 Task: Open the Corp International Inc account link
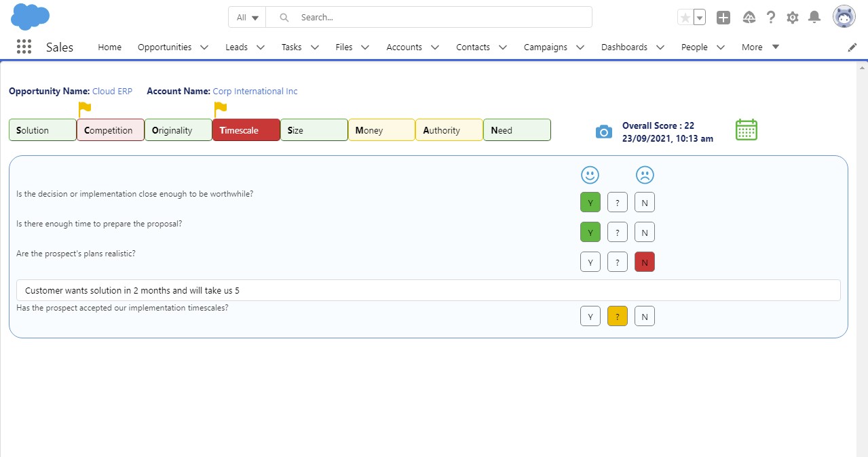tap(256, 91)
